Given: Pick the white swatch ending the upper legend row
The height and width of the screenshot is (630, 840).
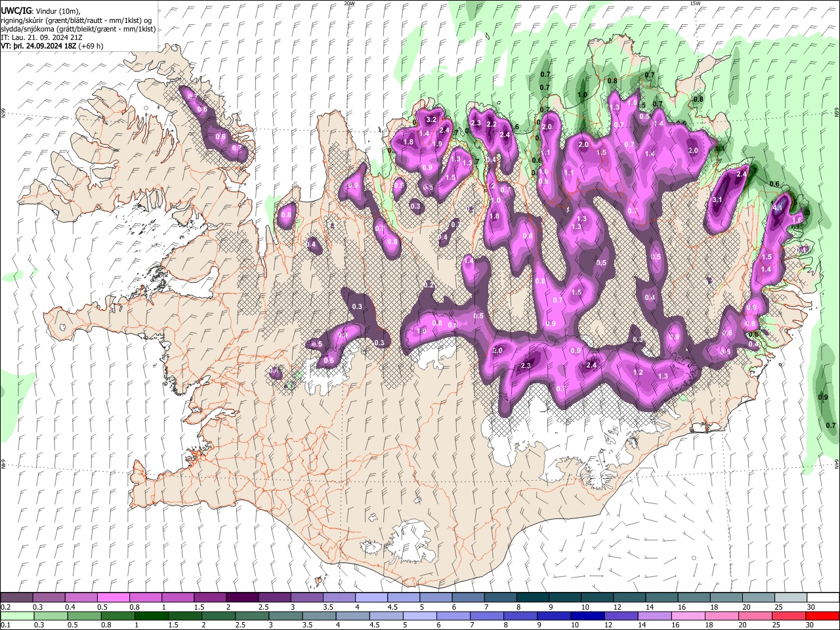Looking at the screenshot, I should pos(822,598).
